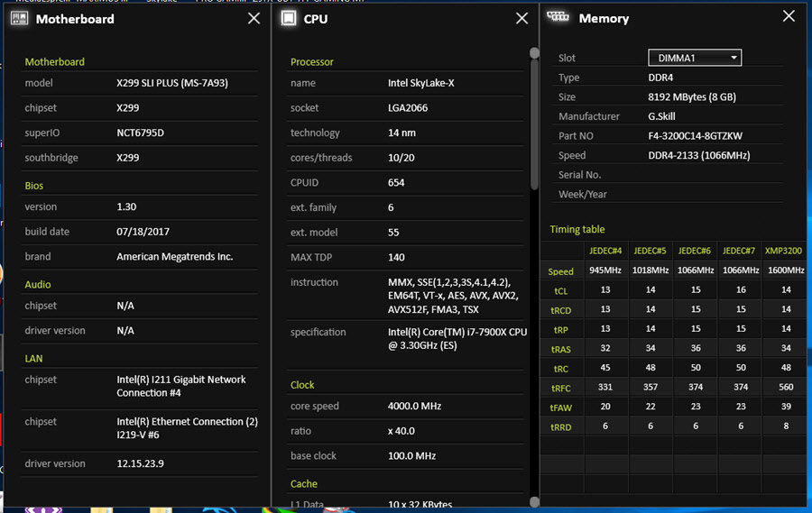Close the Memory panel
This screenshot has width=812, height=513.
(789, 16)
